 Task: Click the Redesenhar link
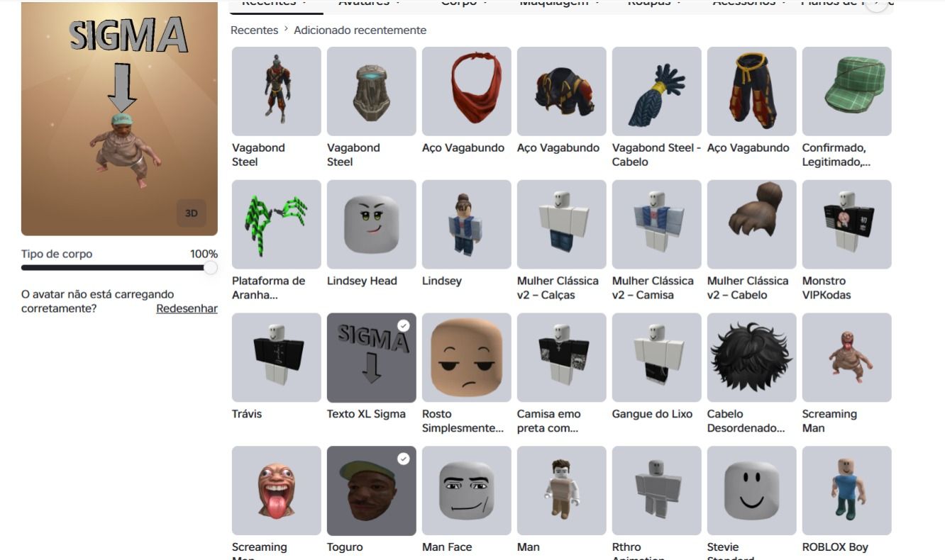[187, 308]
